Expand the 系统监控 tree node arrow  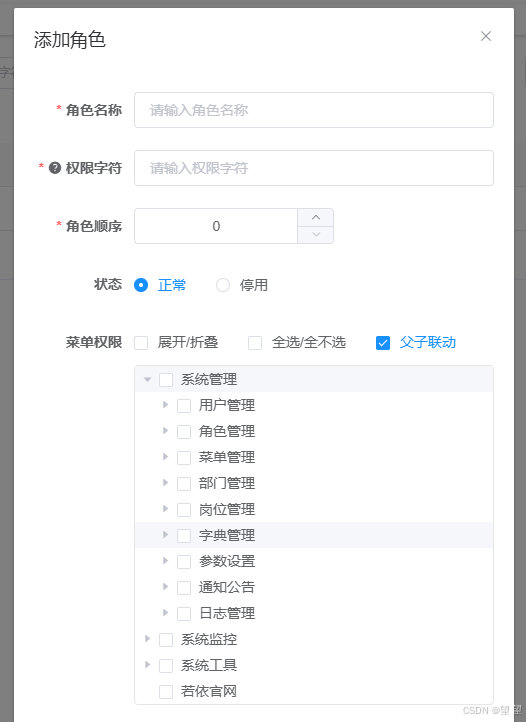click(147, 639)
